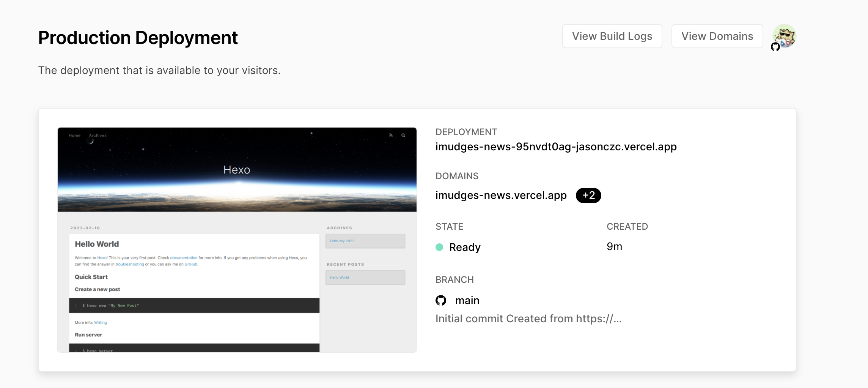Click the DOMAINS label
Image resolution: width=868 pixels, height=388 pixels.
[x=457, y=176]
